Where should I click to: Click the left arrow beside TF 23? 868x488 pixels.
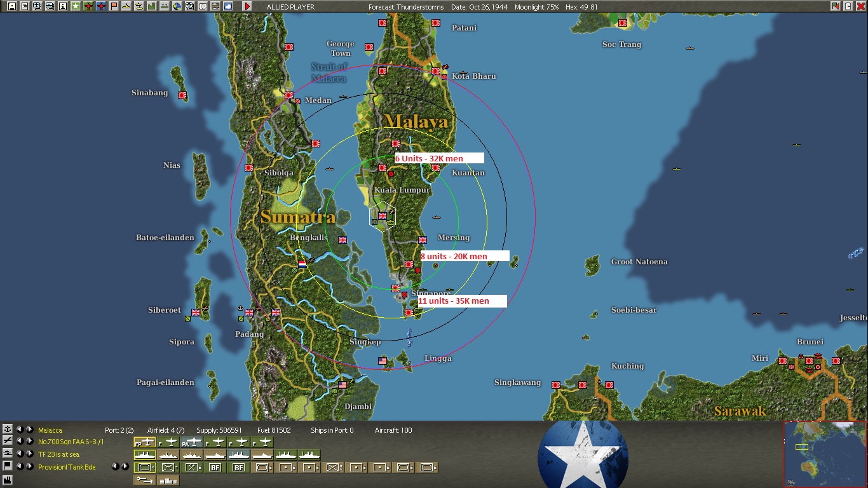point(20,454)
